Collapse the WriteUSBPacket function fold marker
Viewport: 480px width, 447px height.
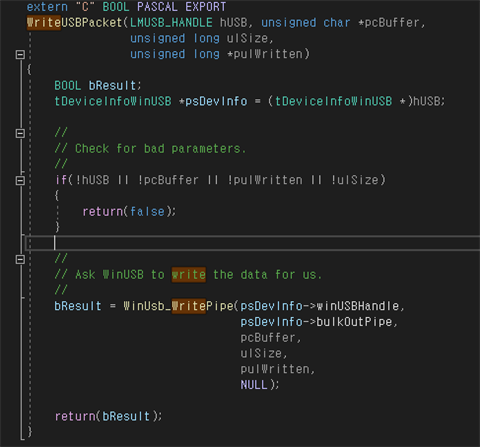point(20,54)
